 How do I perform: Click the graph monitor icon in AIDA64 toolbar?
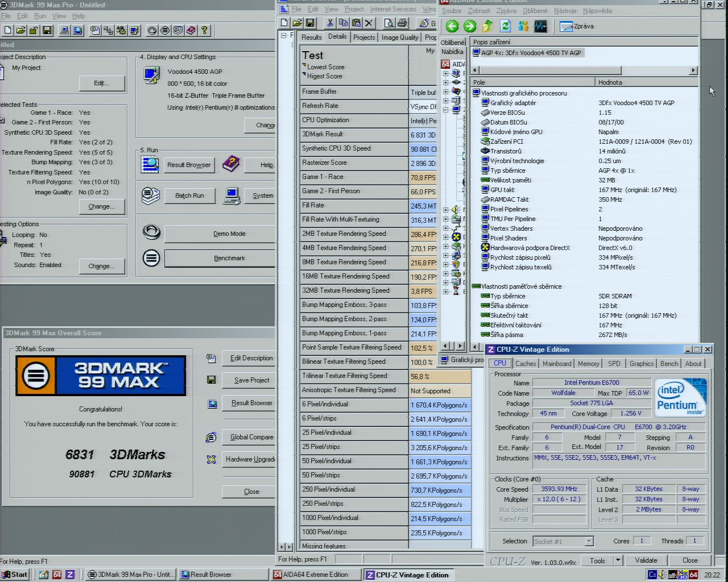tap(540, 26)
